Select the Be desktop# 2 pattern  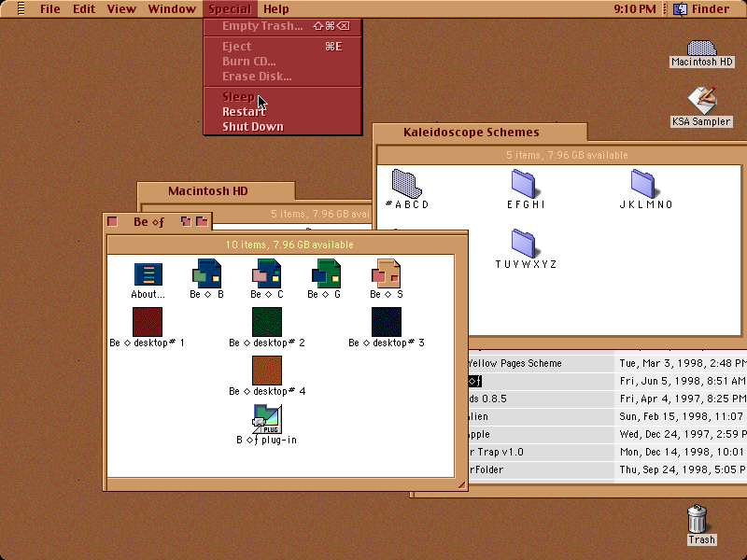coord(267,322)
